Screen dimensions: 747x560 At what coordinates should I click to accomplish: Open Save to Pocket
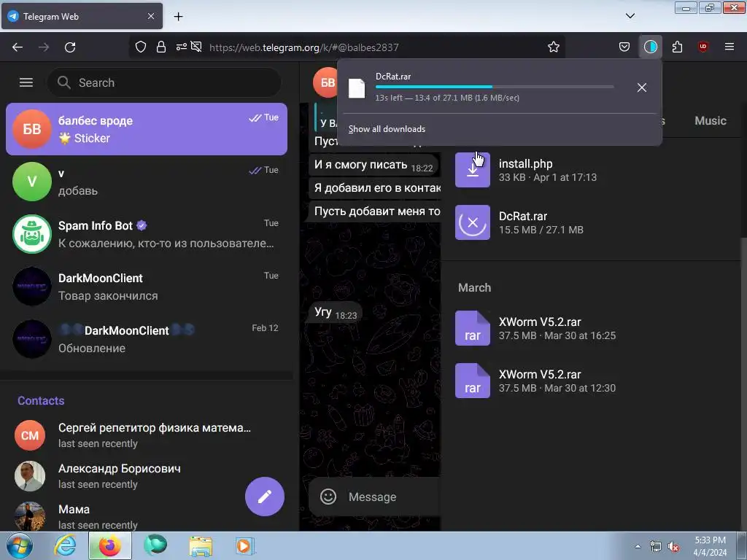(x=624, y=47)
